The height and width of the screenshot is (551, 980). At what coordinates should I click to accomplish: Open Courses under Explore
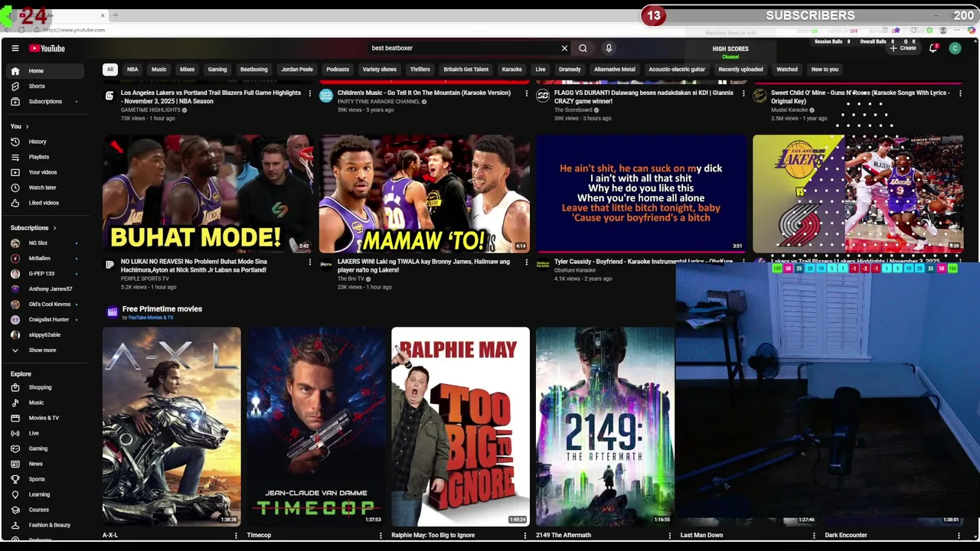pyautogui.click(x=47, y=510)
